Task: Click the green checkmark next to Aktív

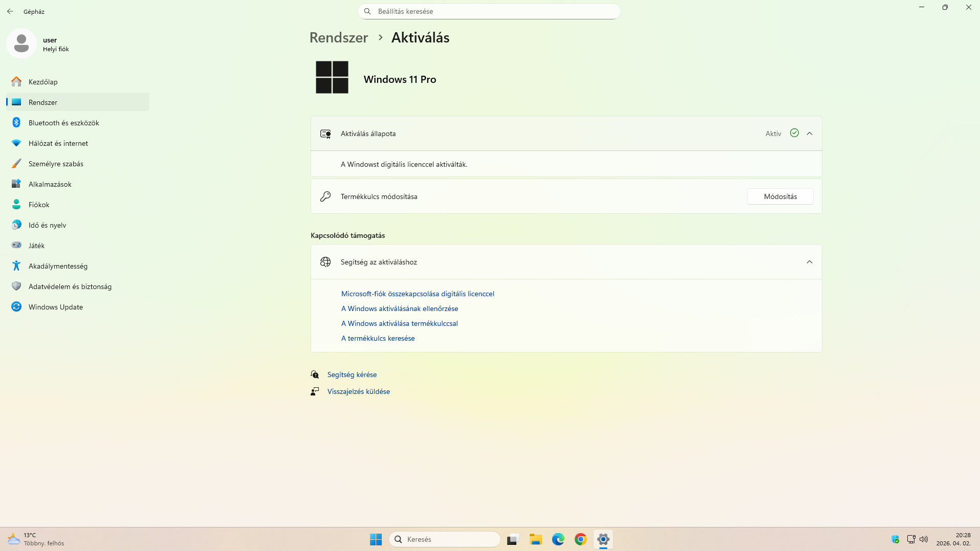Action: 794,133
